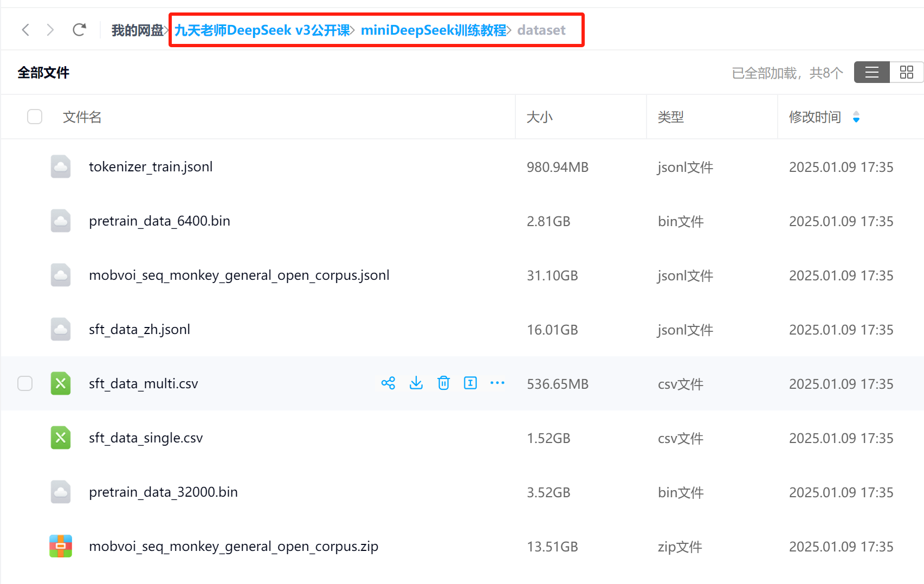This screenshot has width=924, height=584.
Task: Sort by the 文件名 column header
Action: tap(82, 117)
